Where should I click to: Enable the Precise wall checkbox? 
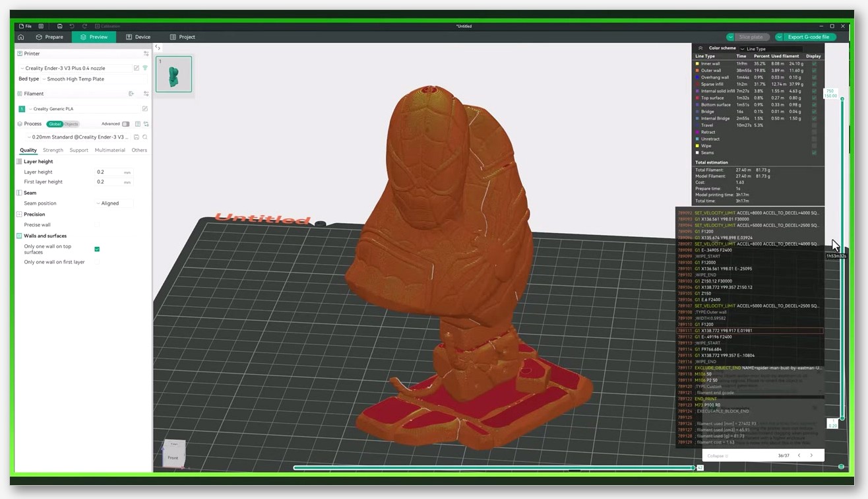(x=97, y=224)
